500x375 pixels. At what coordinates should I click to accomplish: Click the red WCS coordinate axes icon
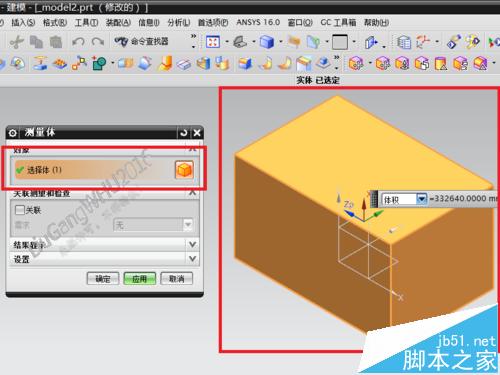point(423,42)
